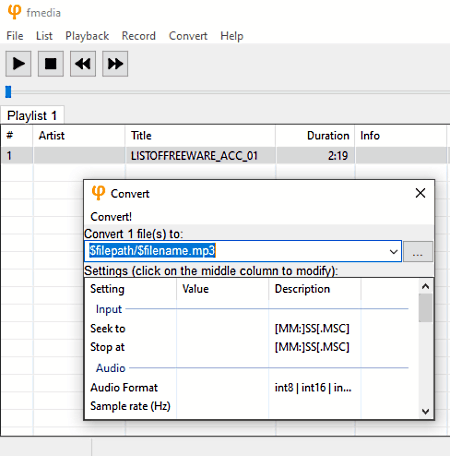Click the fmedia logo in title bar
This screenshot has height=456, width=450.
point(14,12)
